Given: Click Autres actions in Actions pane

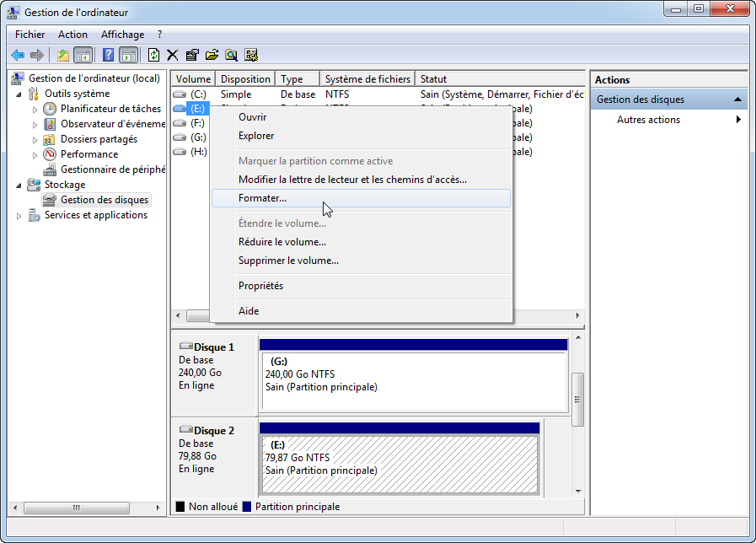Looking at the screenshot, I should (x=648, y=120).
